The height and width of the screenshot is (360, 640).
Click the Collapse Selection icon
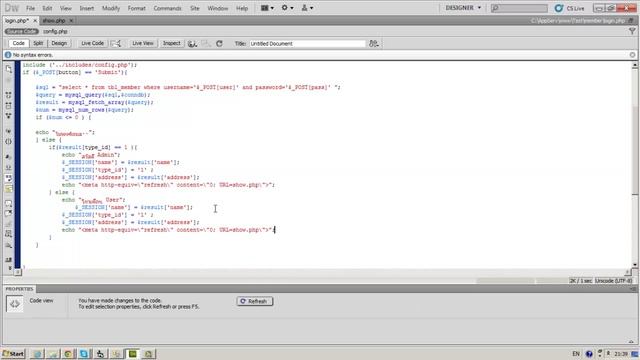tap(9, 105)
